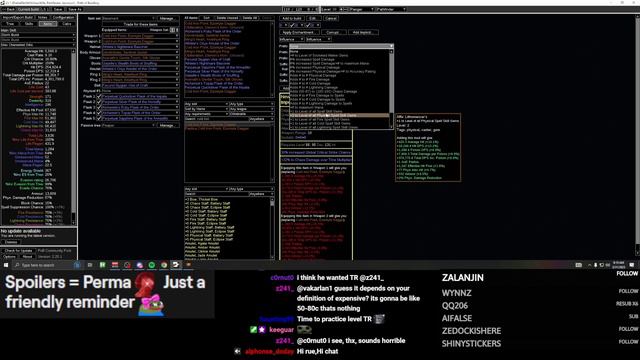640x360 pixels.
Task: Click Trade for these items button
Action: click(x=140, y=24)
